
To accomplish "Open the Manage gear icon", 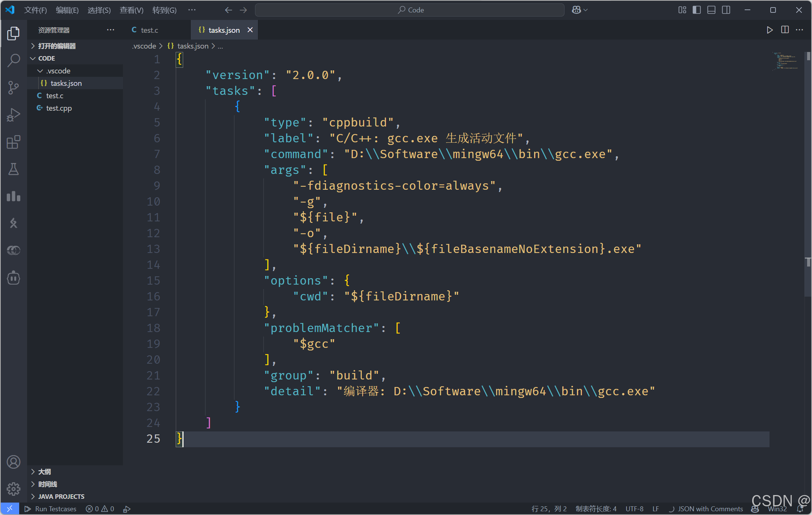I will click(x=14, y=489).
